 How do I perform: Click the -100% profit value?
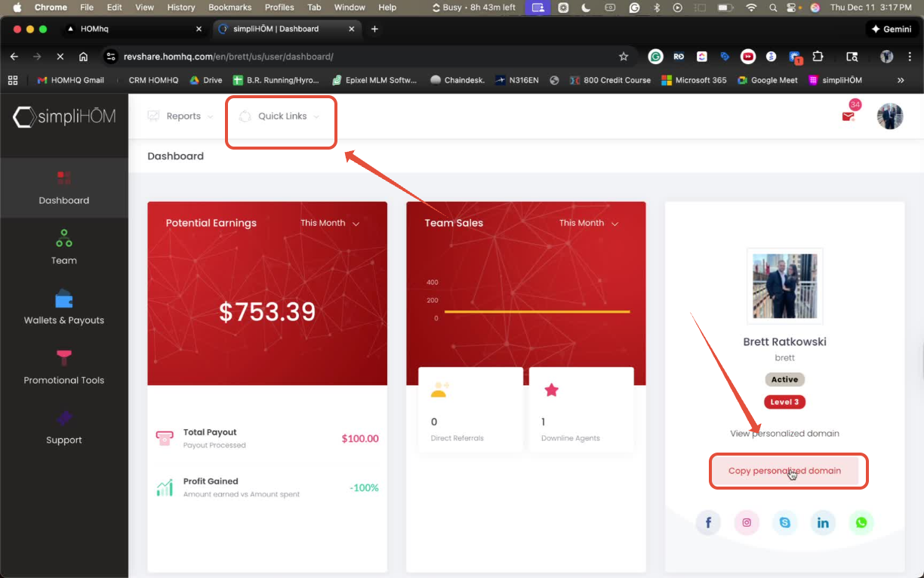point(364,488)
